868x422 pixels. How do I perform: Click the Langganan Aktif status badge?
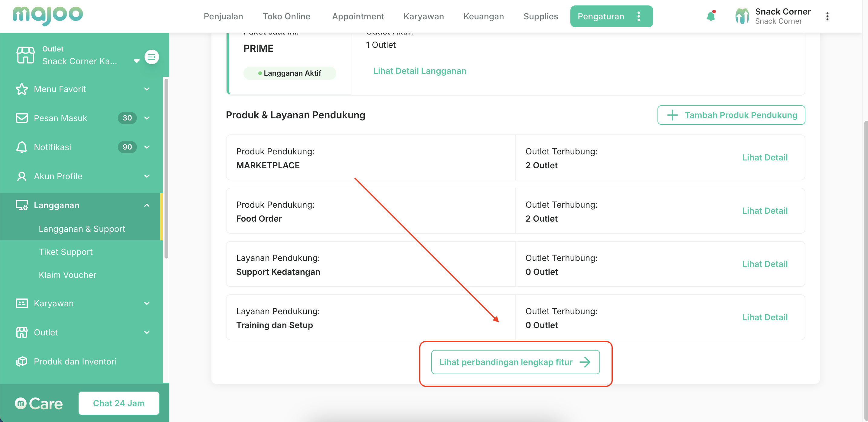(x=290, y=73)
